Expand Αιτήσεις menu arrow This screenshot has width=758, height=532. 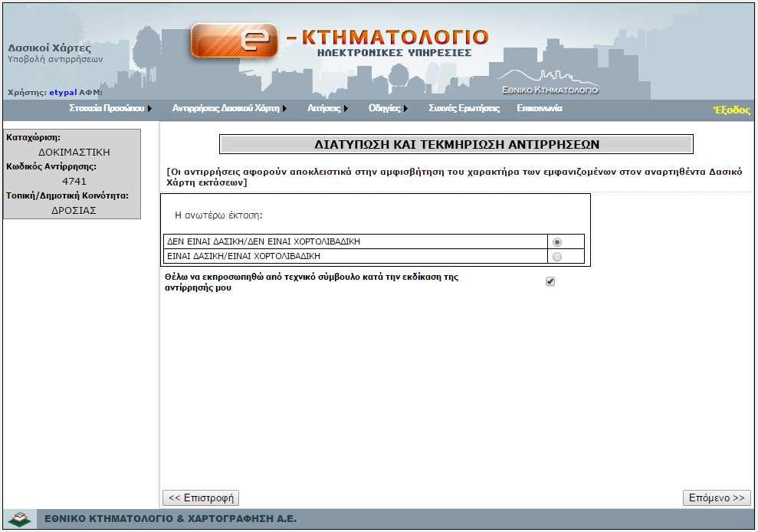346,108
